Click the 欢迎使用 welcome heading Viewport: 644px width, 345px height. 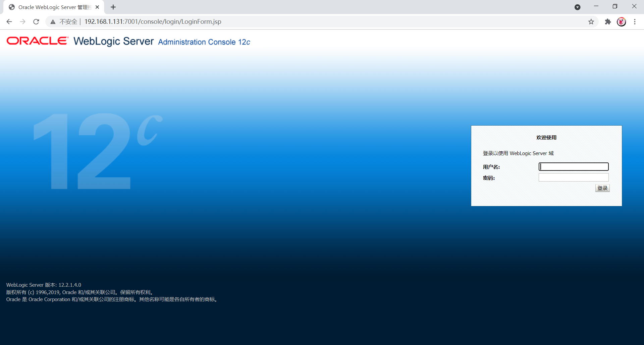546,138
